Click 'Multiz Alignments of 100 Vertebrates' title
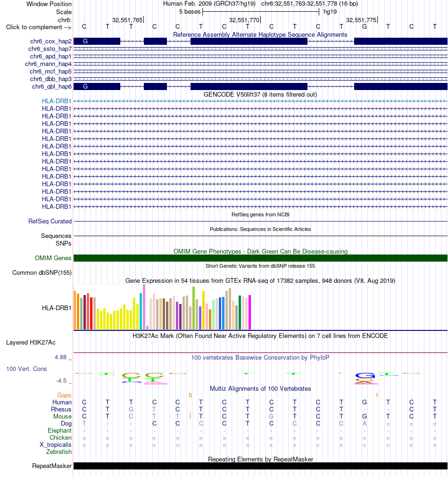448x477 pixels. pos(260,389)
